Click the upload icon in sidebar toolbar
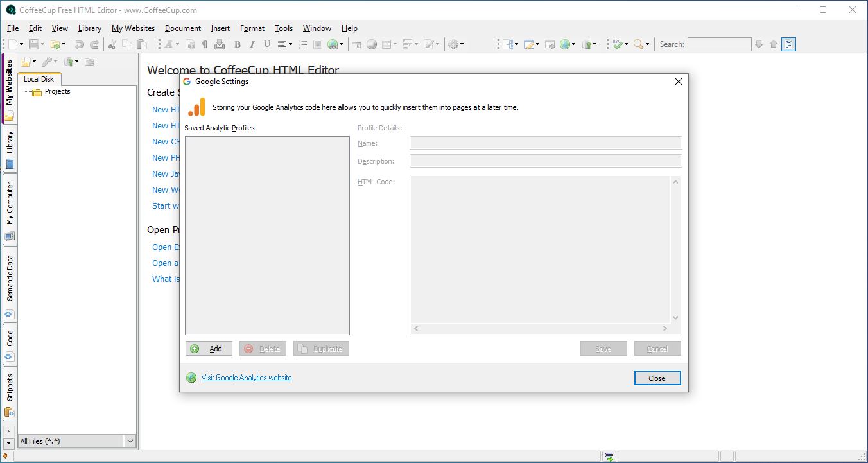868x463 pixels. click(x=68, y=62)
